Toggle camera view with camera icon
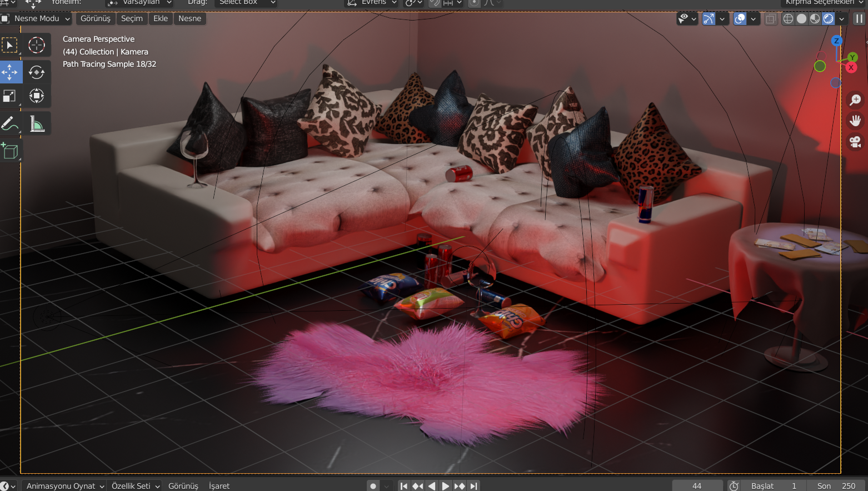 pyautogui.click(x=855, y=142)
